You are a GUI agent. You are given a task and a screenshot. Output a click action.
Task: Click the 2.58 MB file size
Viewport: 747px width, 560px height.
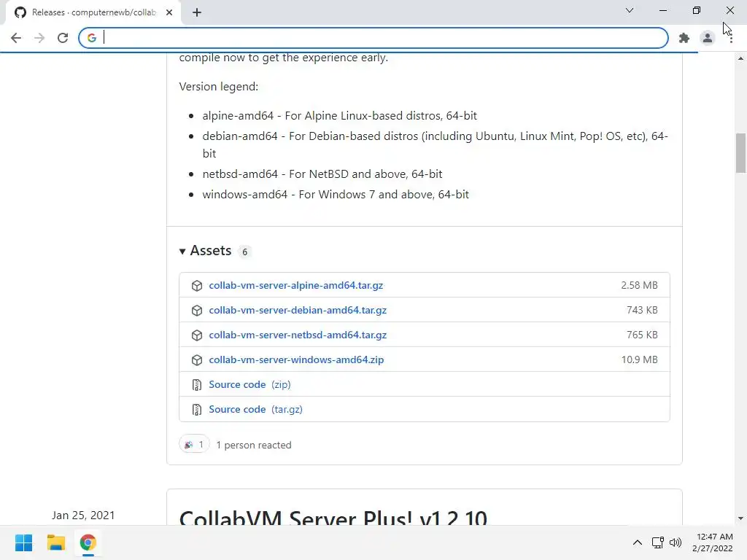(x=639, y=285)
